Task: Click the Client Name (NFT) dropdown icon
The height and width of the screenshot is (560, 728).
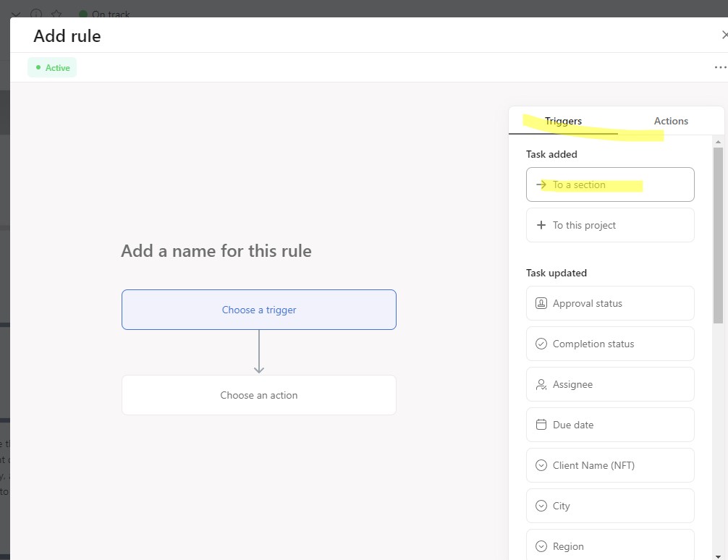Action: (x=541, y=465)
